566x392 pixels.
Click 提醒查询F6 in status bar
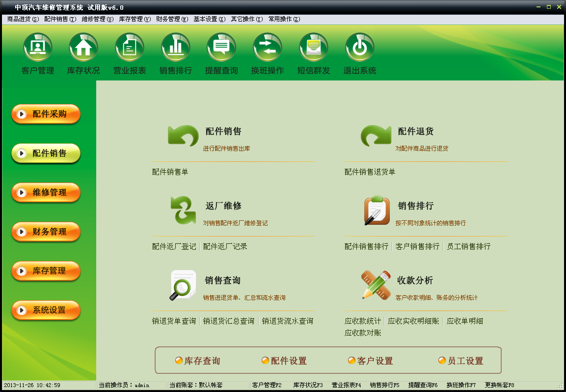pos(423,385)
